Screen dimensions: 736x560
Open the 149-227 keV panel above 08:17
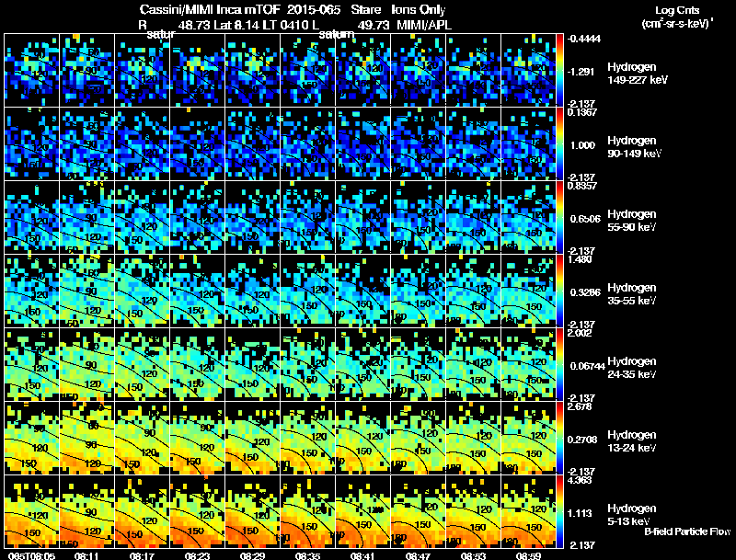click(142, 70)
